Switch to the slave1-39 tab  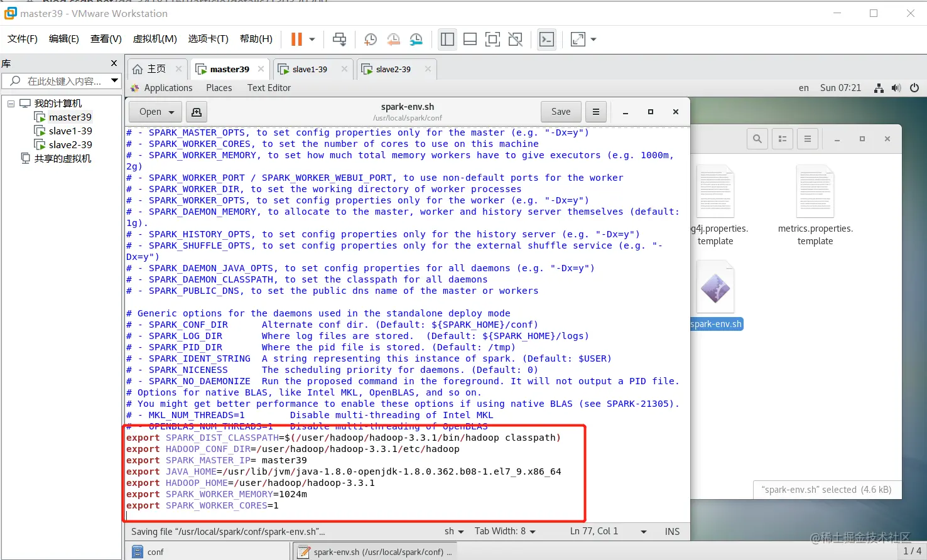(x=310, y=69)
